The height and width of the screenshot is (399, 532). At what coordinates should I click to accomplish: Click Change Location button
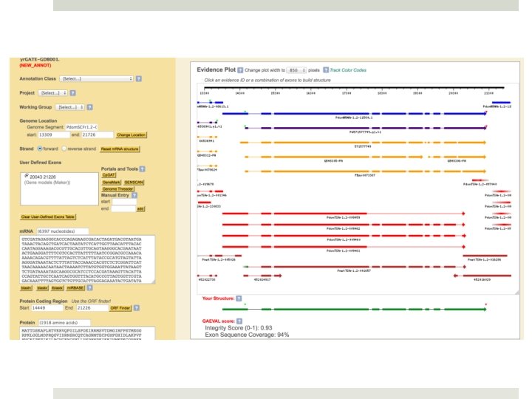coord(131,135)
